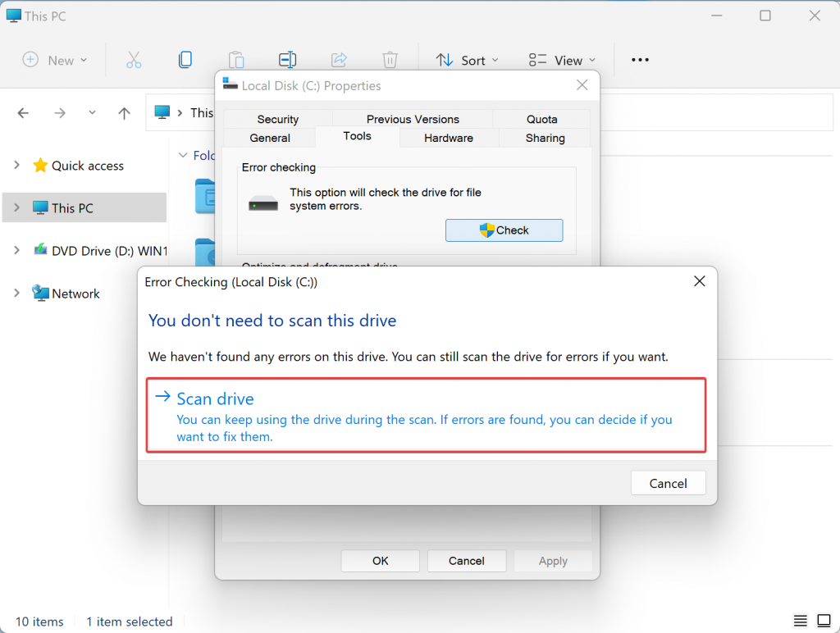Click the '10 items' status bar text
The image size is (840, 633).
pyautogui.click(x=39, y=622)
